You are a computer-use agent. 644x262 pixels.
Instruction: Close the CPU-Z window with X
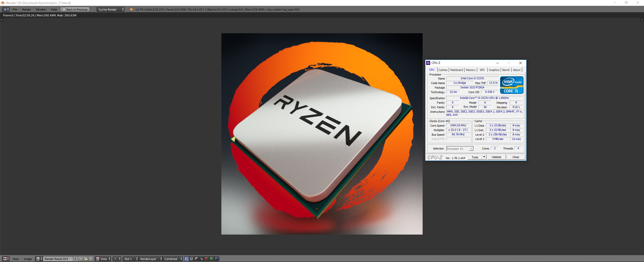pyautogui.click(x=520, y=63)
